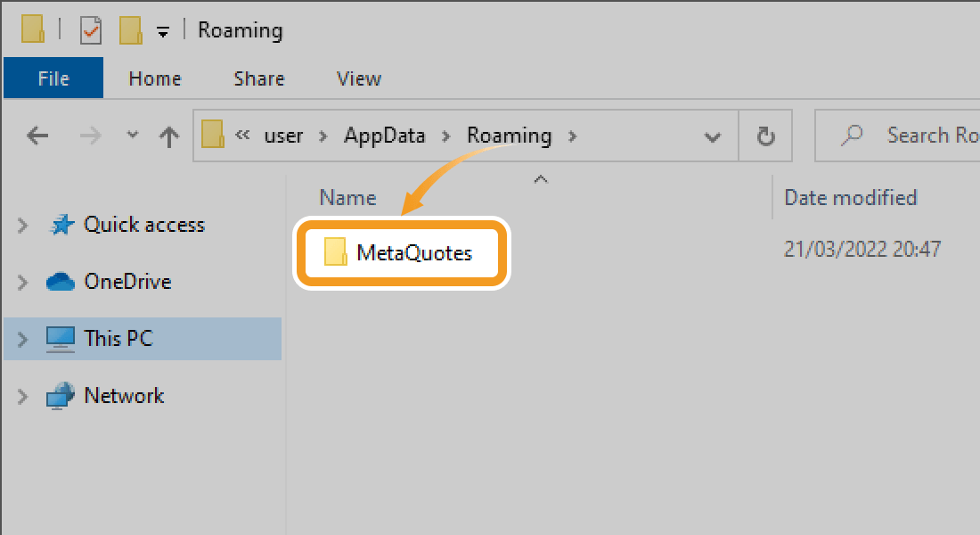Click the OneDrive cloud icon in the sidebar
This screenshot has width=980, height=535.
(61, 282)
